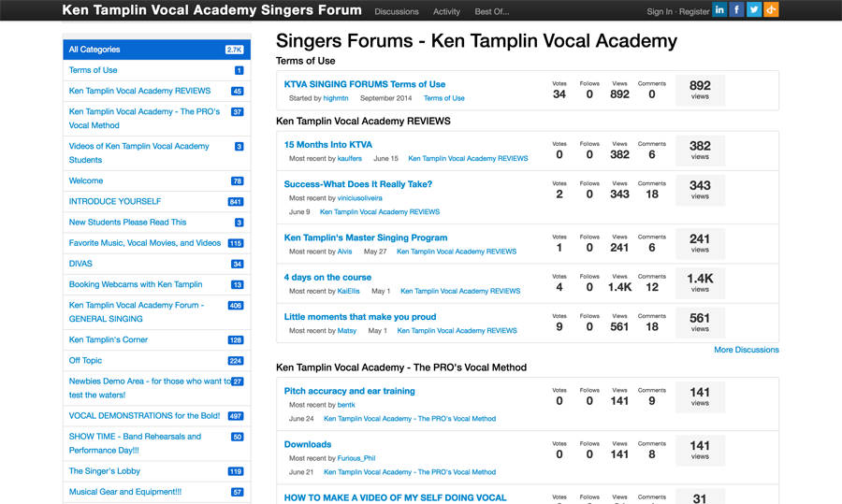Open The PRO's Vocal Method sidebar category
The height and width of the screenshot is (504, 842).
pos(144,118)
